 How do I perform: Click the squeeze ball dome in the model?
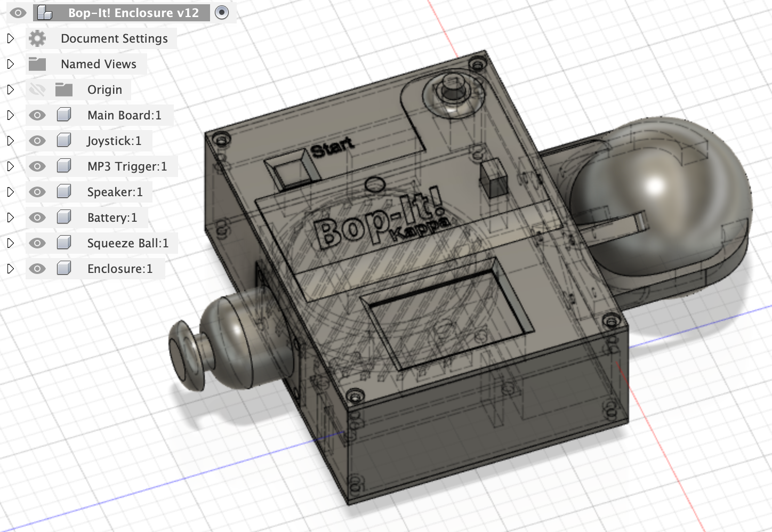[661, 197]
